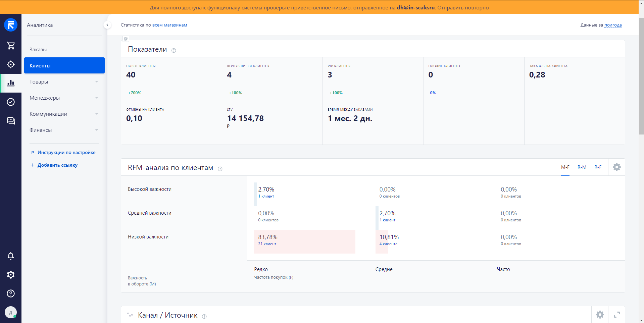Click Время между заказами value
This screenshot has width=644, height=323.
(x=350, y=118)
